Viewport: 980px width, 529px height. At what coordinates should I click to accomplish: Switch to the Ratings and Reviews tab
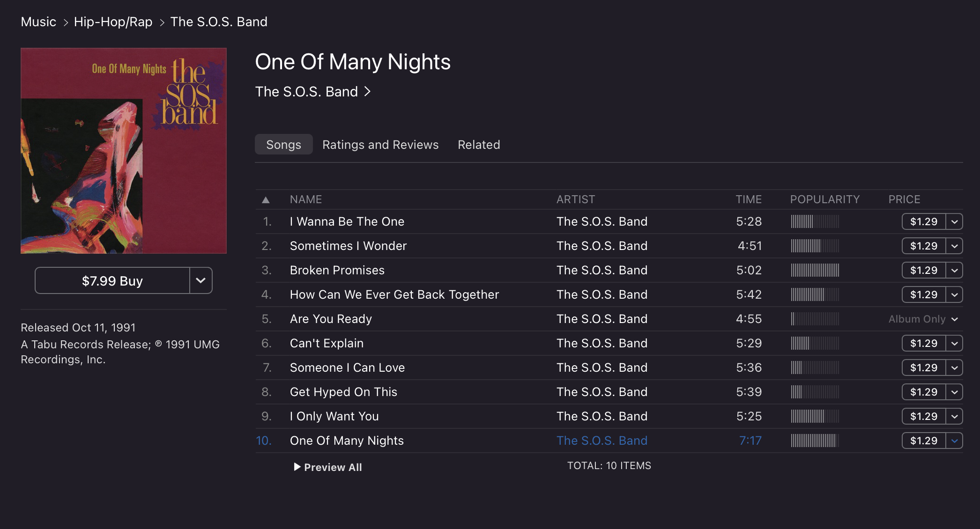click(380, 145)
